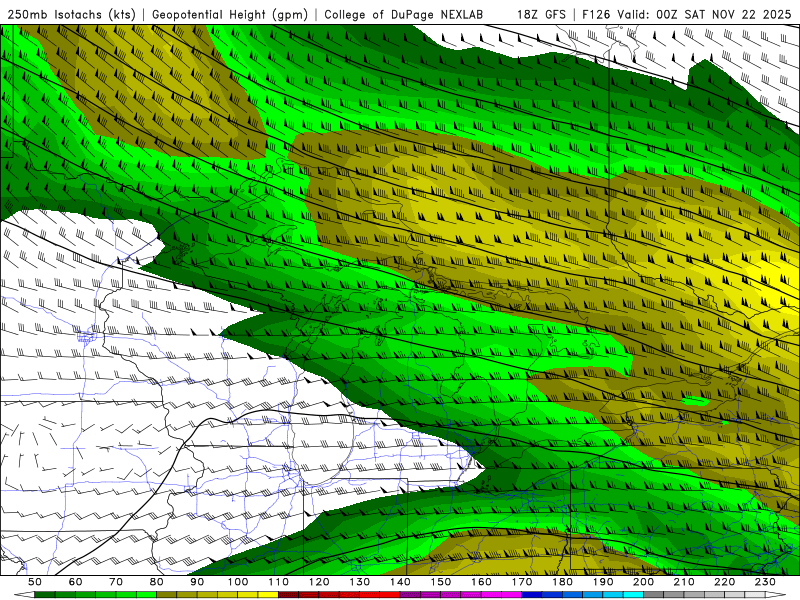The image size is (800, 600).
Task: Click the 170 value on the color scale
Action: coord(522,582)
